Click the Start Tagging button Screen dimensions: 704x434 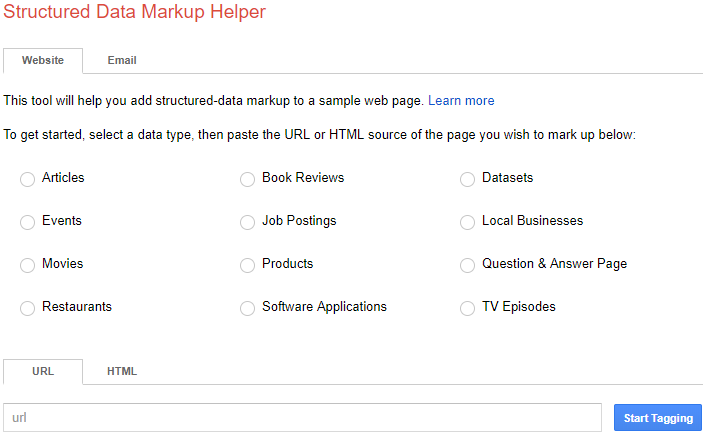[658, 418]
